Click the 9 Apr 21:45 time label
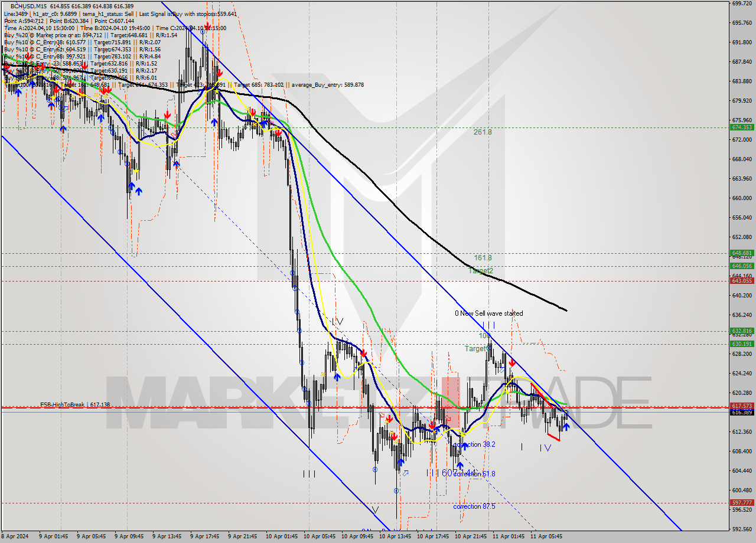This screenshot has height=543, width=756. tap(243, 537)
